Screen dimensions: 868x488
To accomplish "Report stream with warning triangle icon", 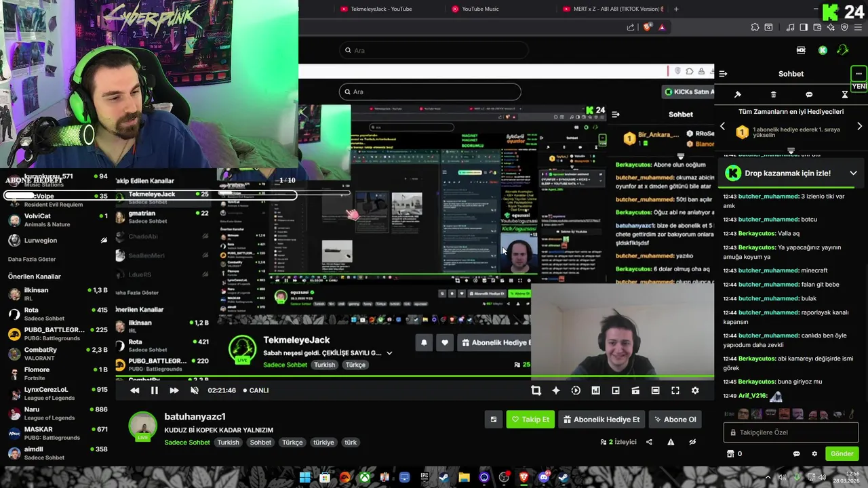I will 671,442.
